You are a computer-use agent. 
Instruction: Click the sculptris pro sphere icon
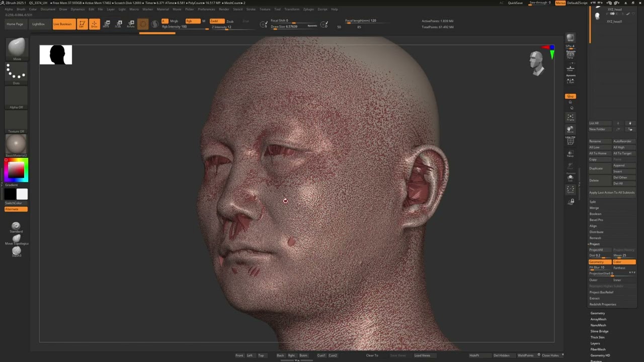pos(155,24)
